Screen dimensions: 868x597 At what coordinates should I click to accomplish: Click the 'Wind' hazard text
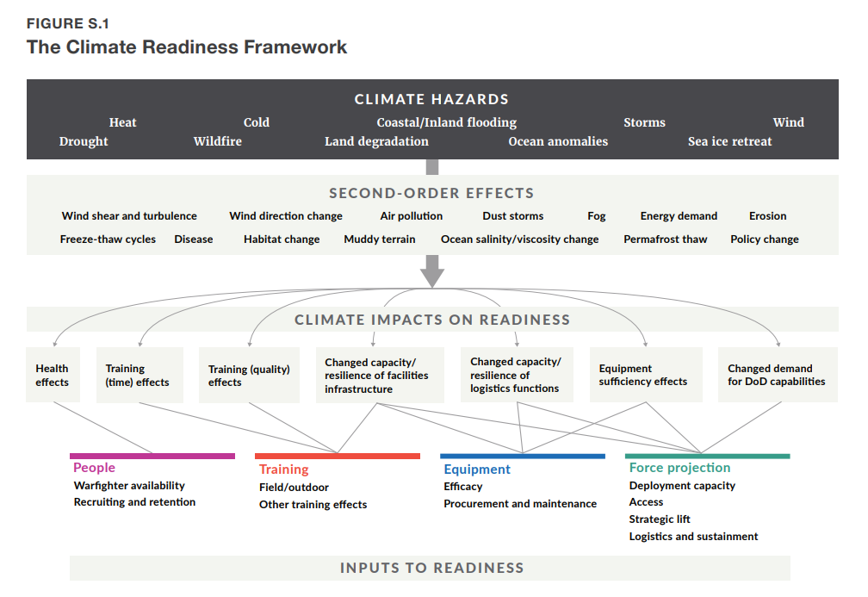pyautogui.click(x=788, y=122)
